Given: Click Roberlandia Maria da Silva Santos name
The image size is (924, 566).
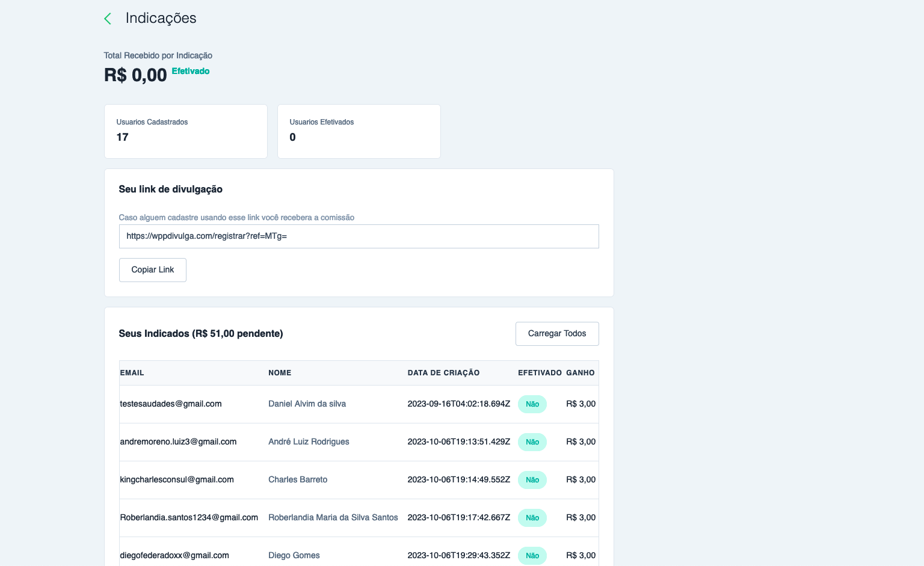Looking at the screenshot, I should click(333, 518).
